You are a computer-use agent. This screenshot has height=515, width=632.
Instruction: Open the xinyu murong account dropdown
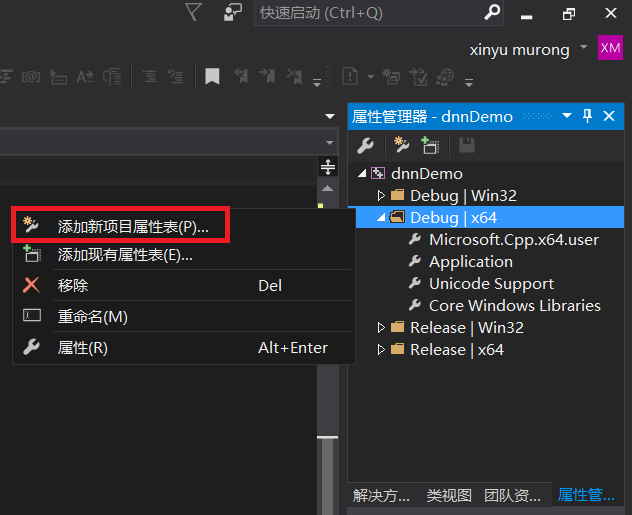(583, 47)
